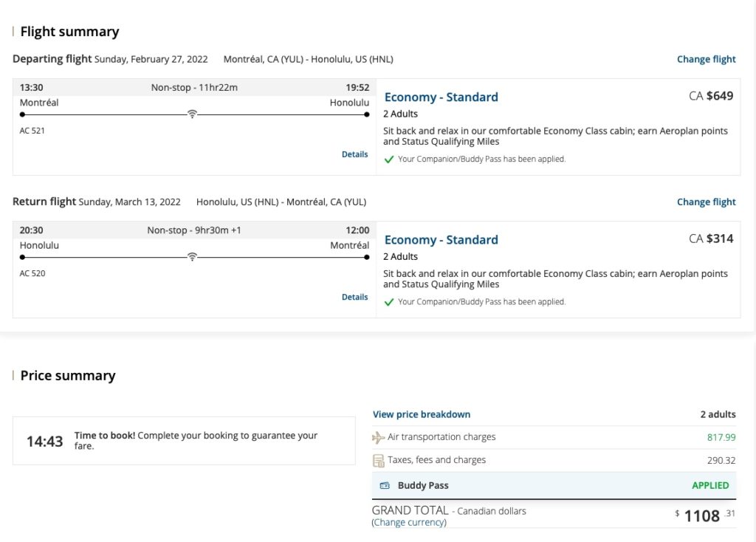Click the 14:43 booking countdown timer
The image size is (756, 542).
45,442
